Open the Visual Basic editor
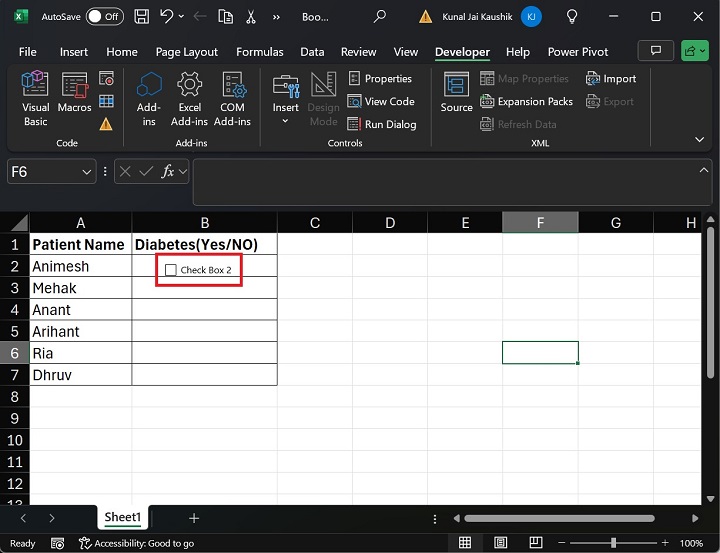720x553 pixels. [x=35, y=98]
